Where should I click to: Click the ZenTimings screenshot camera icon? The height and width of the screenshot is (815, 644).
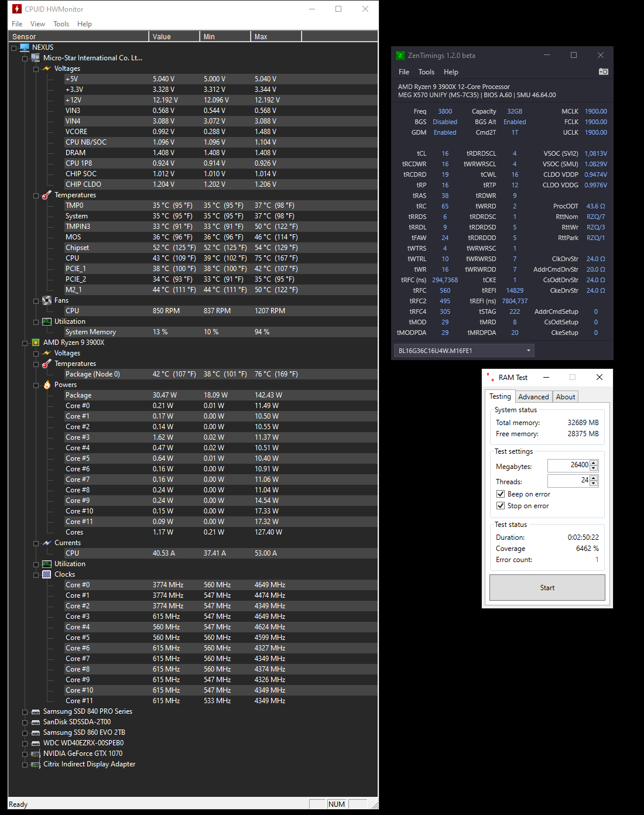pos(604,71)
